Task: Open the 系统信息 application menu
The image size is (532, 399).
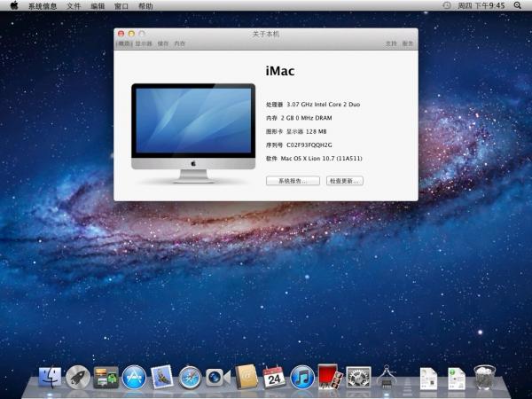Action: coord(43,6)
